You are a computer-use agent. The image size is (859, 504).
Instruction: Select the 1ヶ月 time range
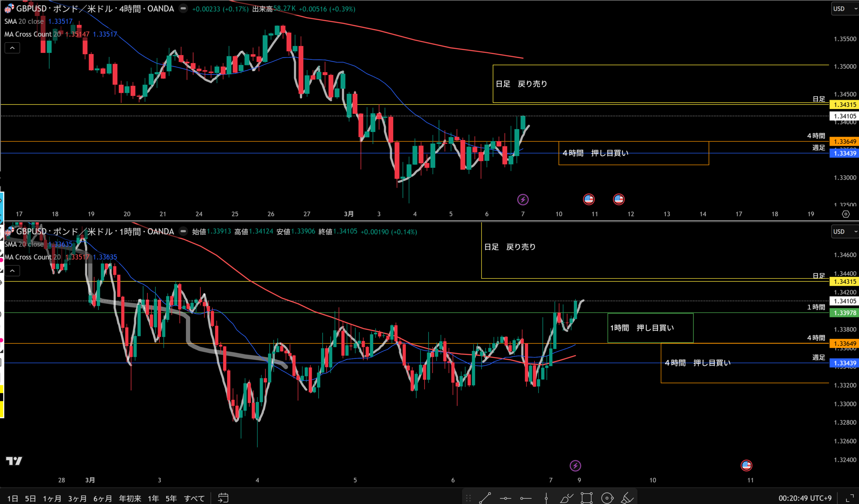[x=52, y=499]
